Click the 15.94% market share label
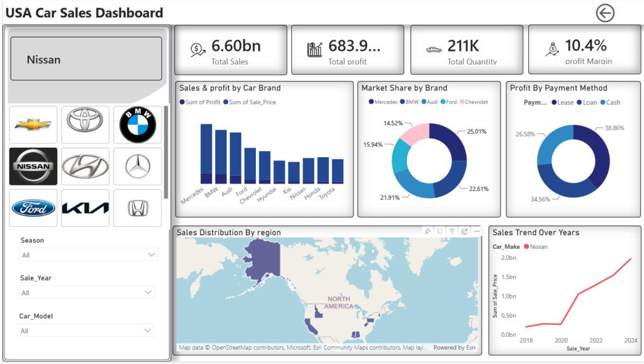Screen dimensions: 644x364 [373, 145]
